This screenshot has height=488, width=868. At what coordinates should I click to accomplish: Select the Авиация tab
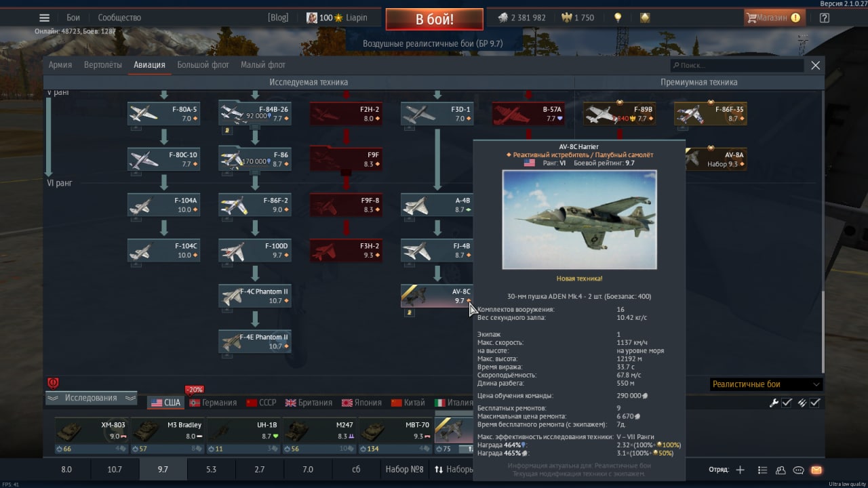click(150, 65)
